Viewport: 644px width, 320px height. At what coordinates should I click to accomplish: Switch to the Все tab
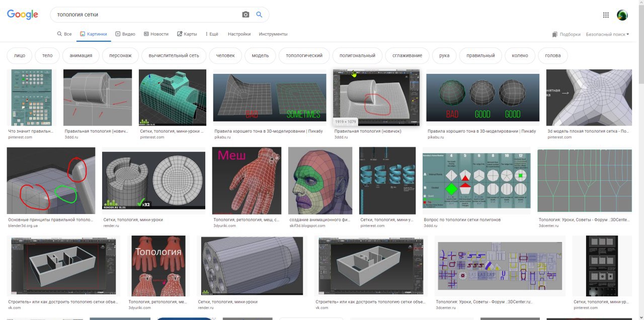point(64,34)
